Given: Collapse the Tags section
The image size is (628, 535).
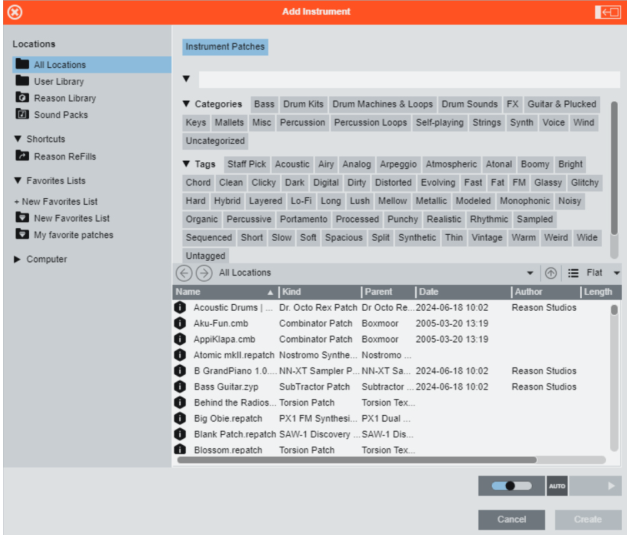Looking at the screenshot, I should coord(186,164).
